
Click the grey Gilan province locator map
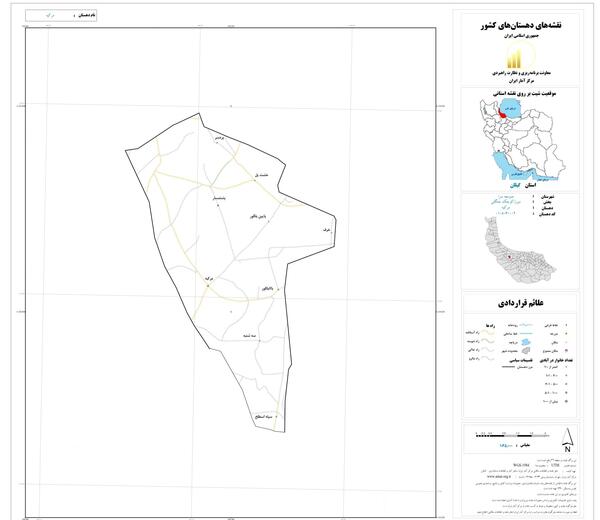coord(520,251)
